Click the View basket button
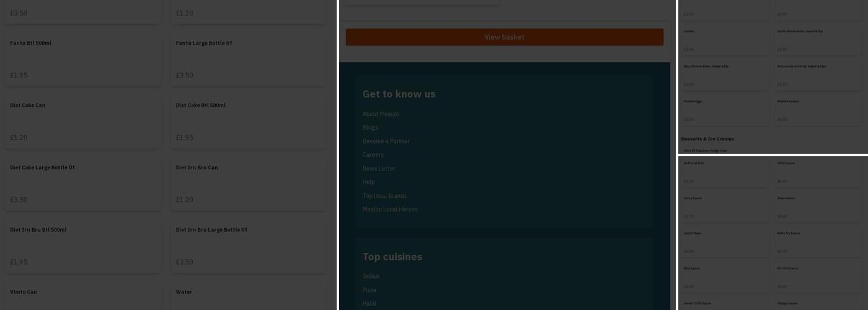This screenshot has width=868, height=310. coord(504,37)
